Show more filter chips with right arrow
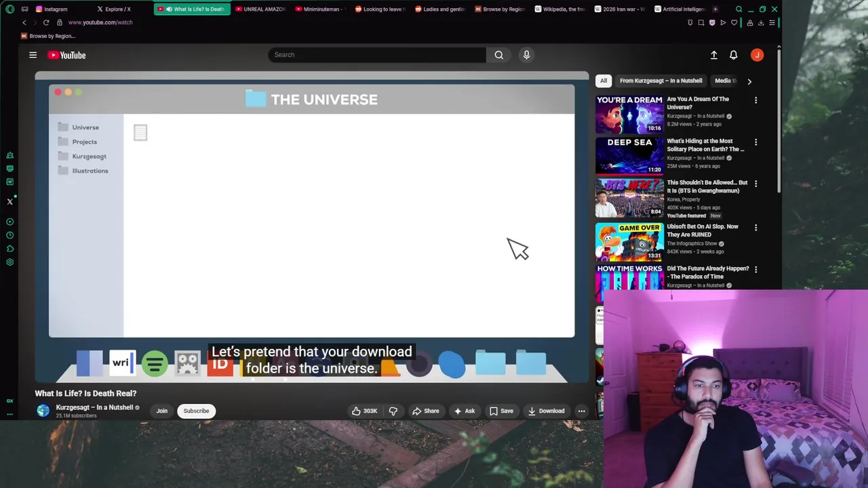 point(749,81)
